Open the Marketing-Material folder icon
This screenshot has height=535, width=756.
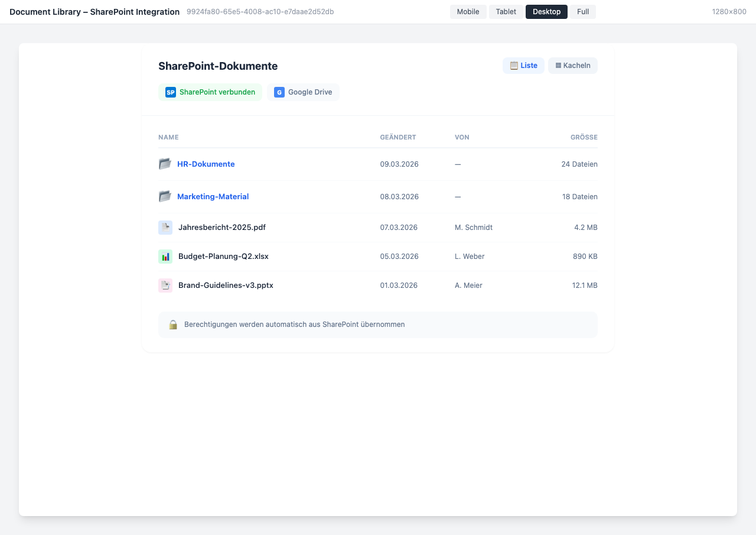pos(165,196)
